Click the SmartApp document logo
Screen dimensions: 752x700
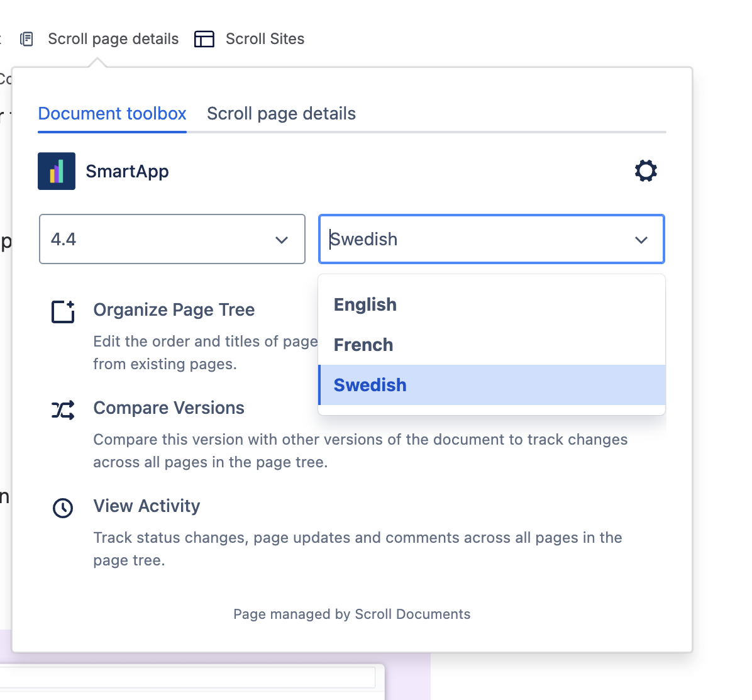tap(56, 170)
